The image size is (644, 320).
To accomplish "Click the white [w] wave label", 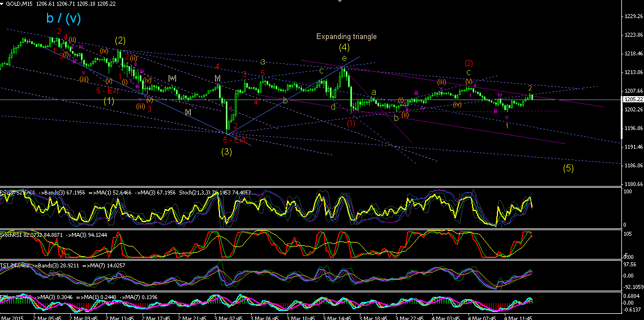I will (172, 77).
